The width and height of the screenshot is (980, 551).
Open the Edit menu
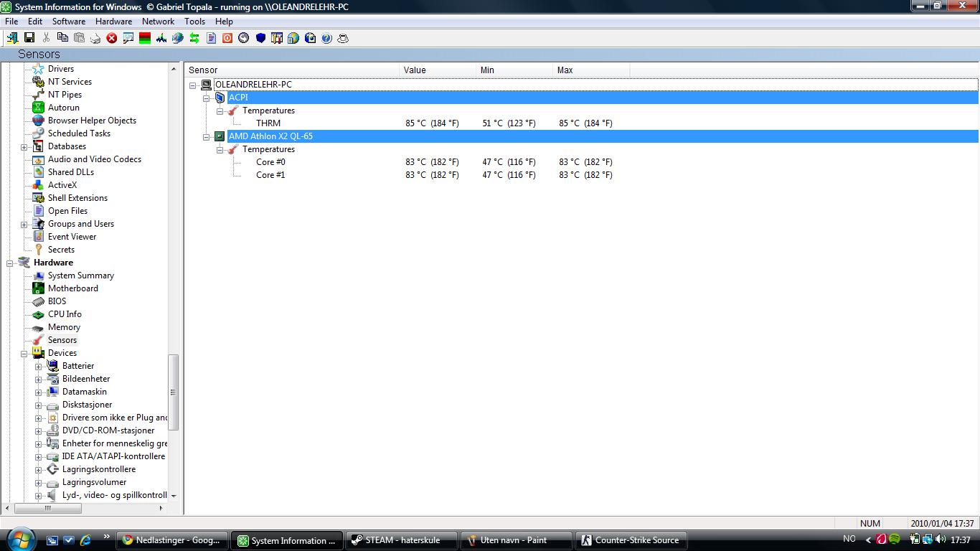35,22
